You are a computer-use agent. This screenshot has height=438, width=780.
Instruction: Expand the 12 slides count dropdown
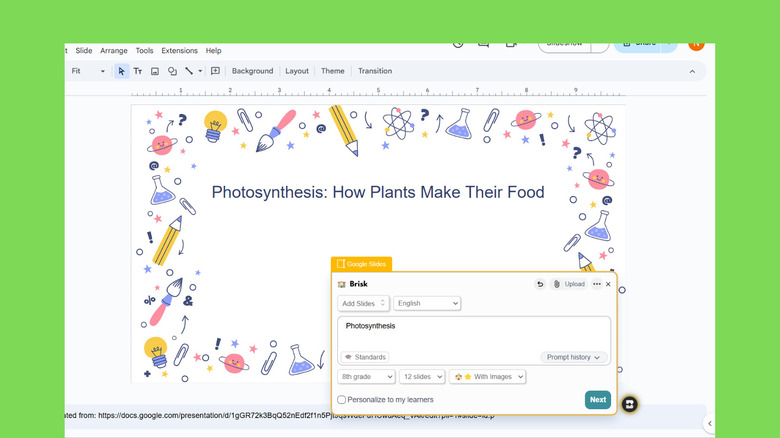422,377
